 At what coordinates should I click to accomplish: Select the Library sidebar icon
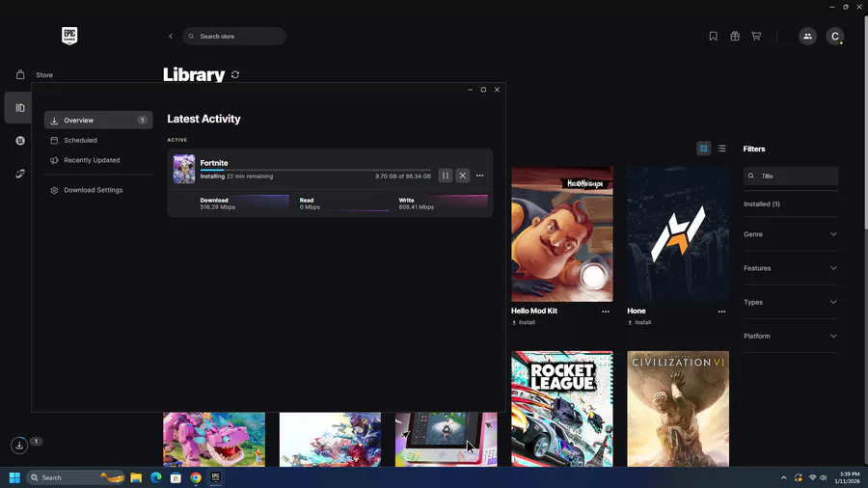click(20, 107)
